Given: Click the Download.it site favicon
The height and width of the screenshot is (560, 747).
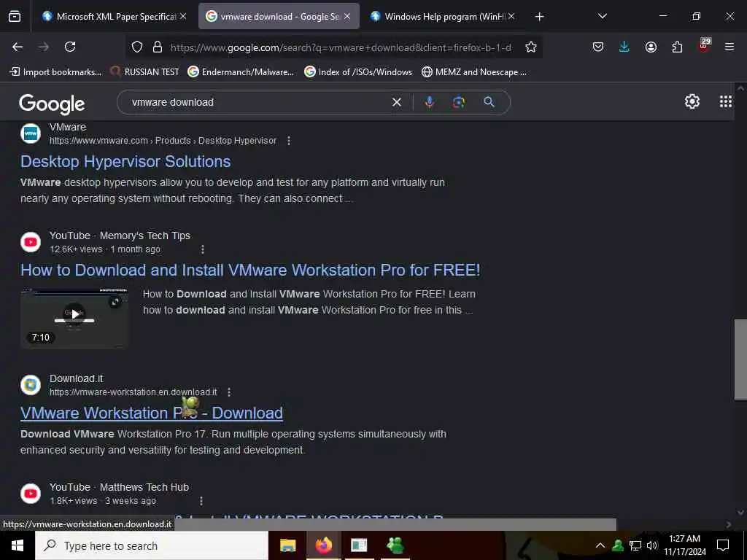Looking at the screenshot, I should pos(31,385).
